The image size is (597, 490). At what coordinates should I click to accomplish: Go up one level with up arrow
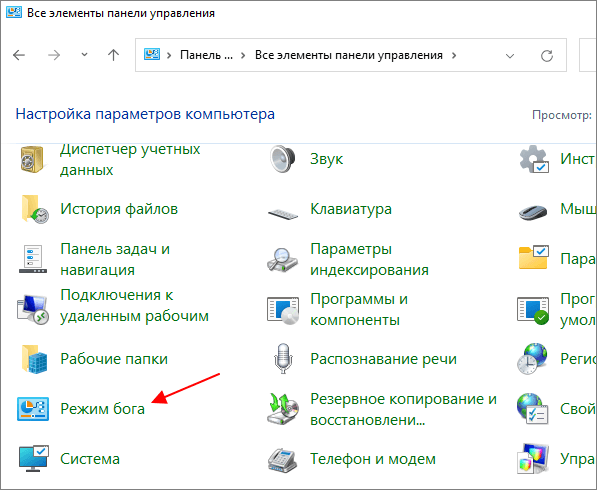tap(113, 55)
